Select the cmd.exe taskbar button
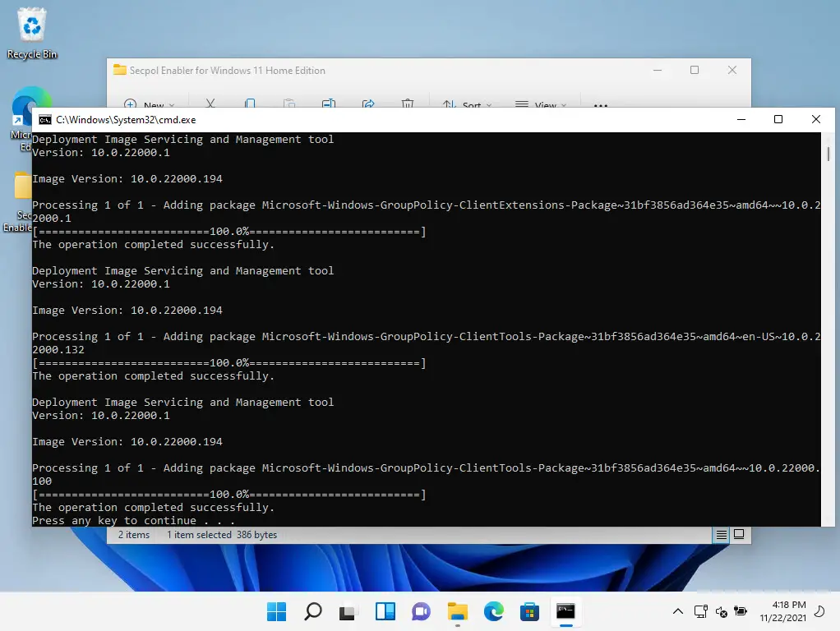The width and height of the screenshot is (840, 631). click(x=565, y=612)
